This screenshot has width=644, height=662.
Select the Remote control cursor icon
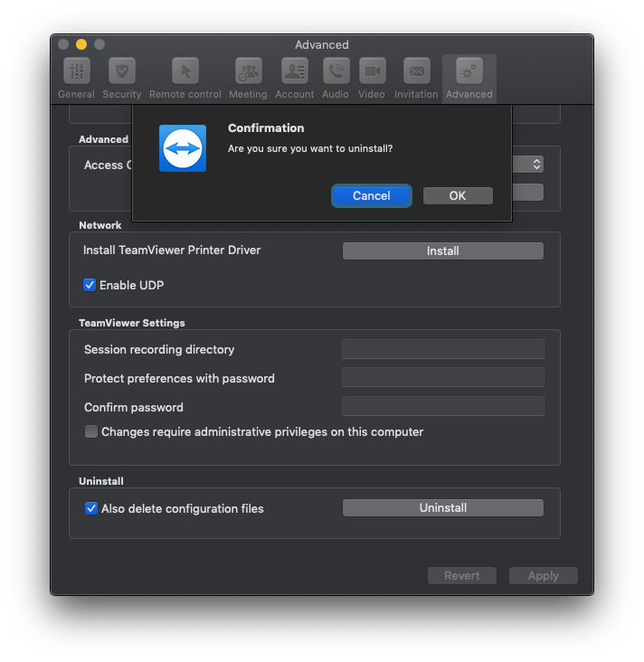(x=185, y=71)
